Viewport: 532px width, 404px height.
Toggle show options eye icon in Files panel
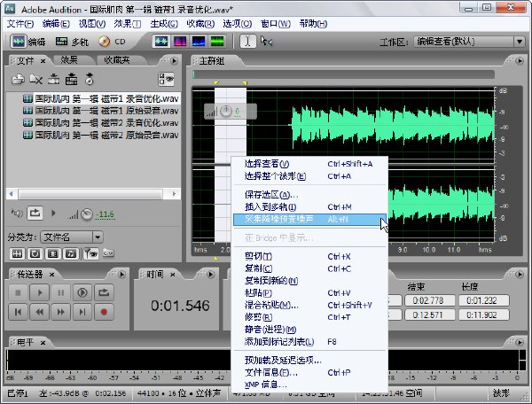tap(166, 80)
